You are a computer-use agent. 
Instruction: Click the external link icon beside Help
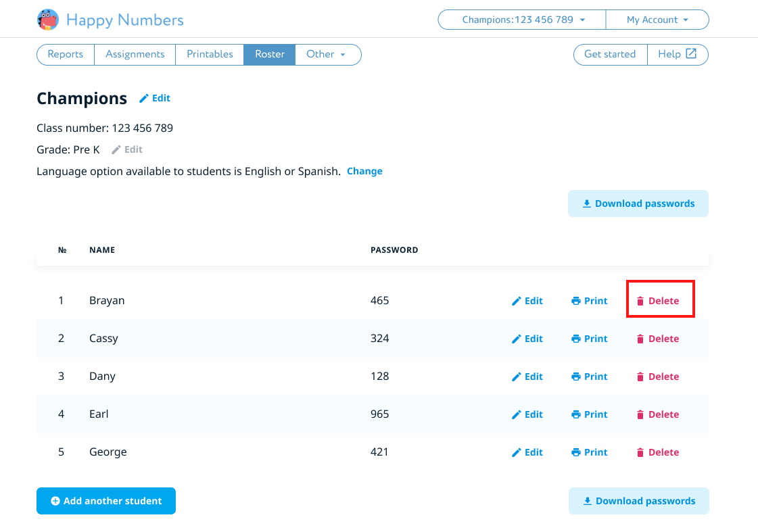[691, 54]
